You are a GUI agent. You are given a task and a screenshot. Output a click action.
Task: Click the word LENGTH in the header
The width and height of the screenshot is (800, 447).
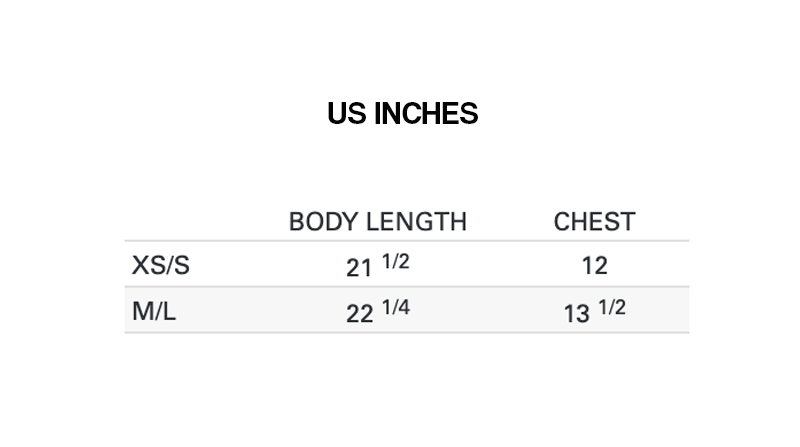click(x=416, y=221)
